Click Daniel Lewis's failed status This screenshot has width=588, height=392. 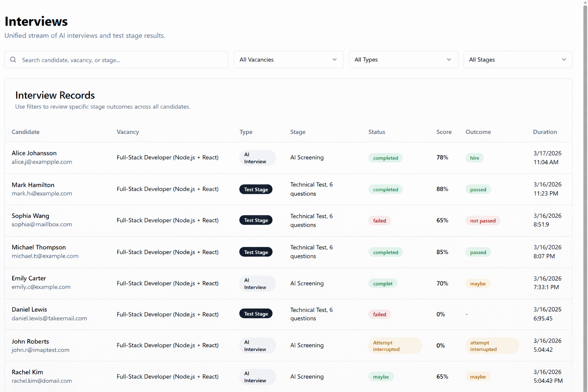tap(379, 314)
